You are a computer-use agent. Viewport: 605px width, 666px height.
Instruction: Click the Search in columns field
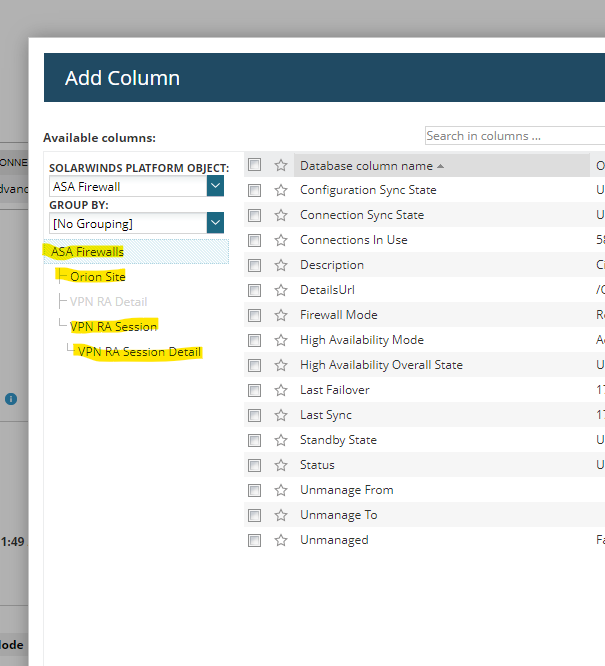[515, 136]
